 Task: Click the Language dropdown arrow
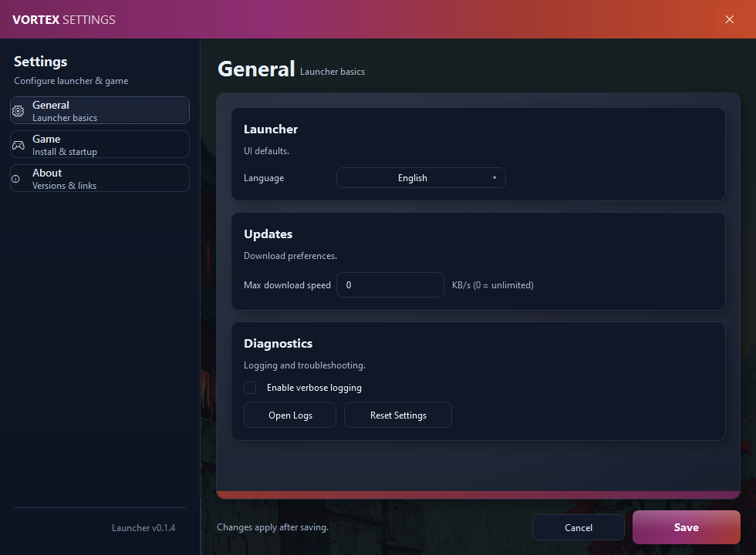494,178
